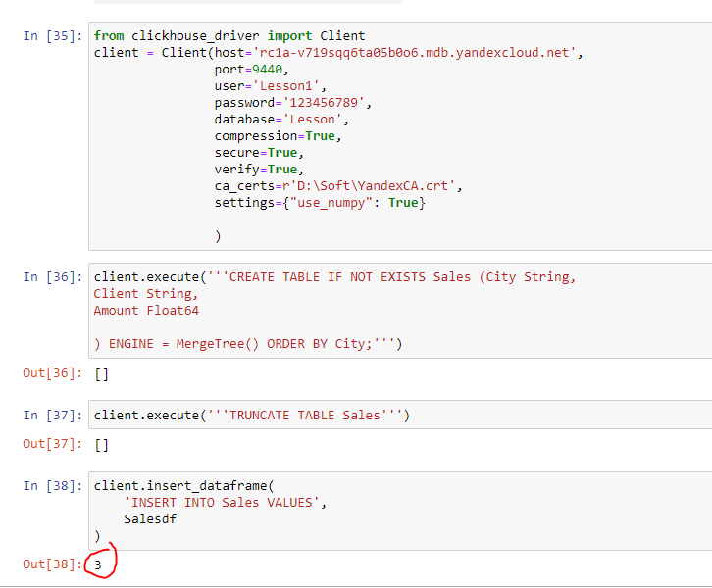The width and height of the screenshot is (712, 588).
Task: Click the output value 3 of cell 38
Action: [x=98, y=564]
